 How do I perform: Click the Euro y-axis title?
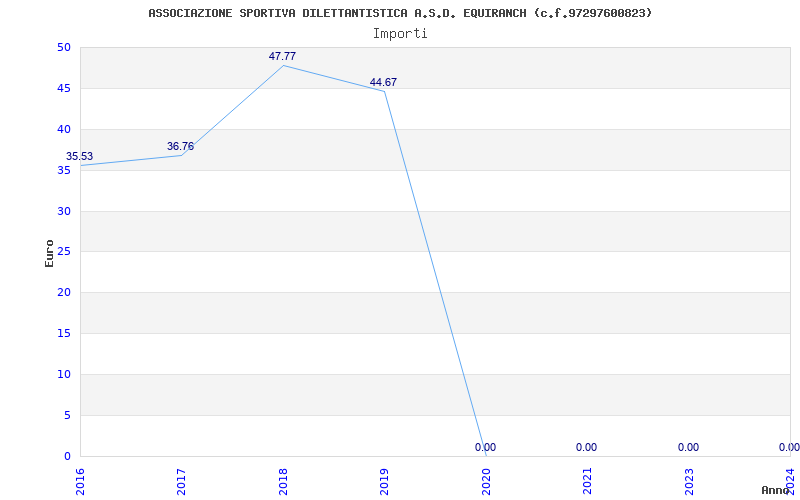pyautogui.click(x=49, y=253)
